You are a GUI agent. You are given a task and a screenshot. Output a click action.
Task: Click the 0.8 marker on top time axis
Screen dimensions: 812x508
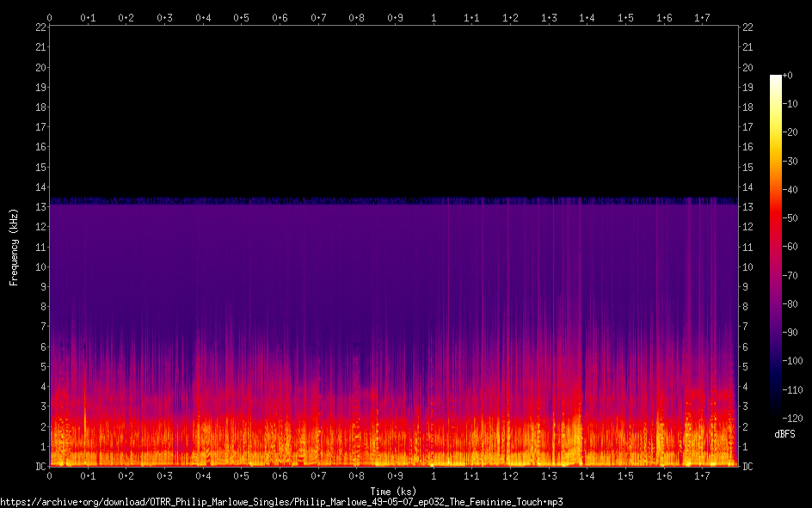[x=357, y=17]
